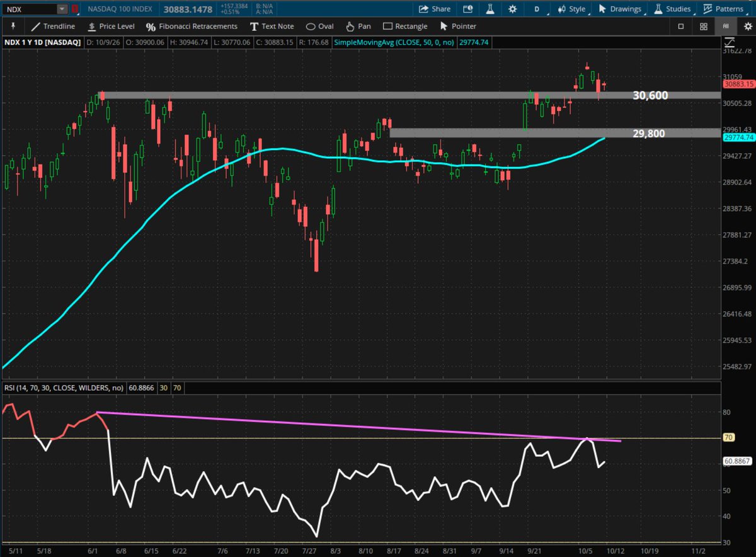
Task: Select the Rectangle drawing tool
Action: pos(404,26)
